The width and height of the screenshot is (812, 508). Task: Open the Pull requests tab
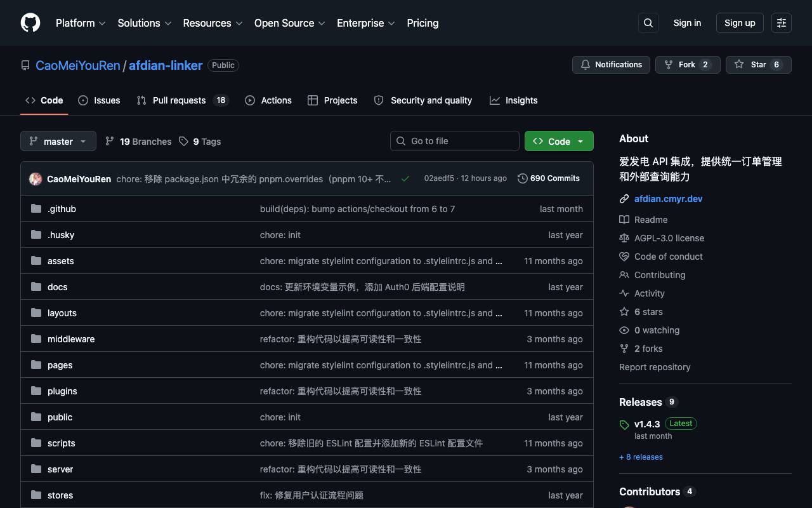click(183, 100)
